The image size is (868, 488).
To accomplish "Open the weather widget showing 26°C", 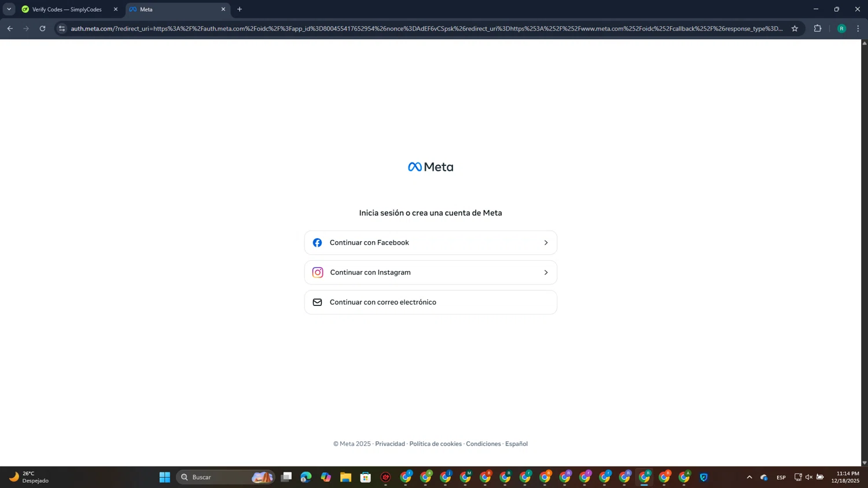I will (29, 477).
